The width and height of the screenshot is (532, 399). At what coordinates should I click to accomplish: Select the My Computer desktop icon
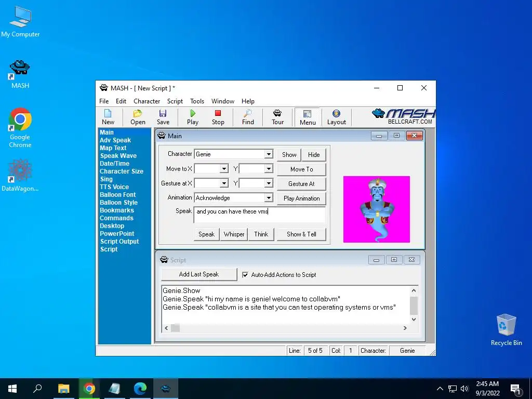(20, 22)
